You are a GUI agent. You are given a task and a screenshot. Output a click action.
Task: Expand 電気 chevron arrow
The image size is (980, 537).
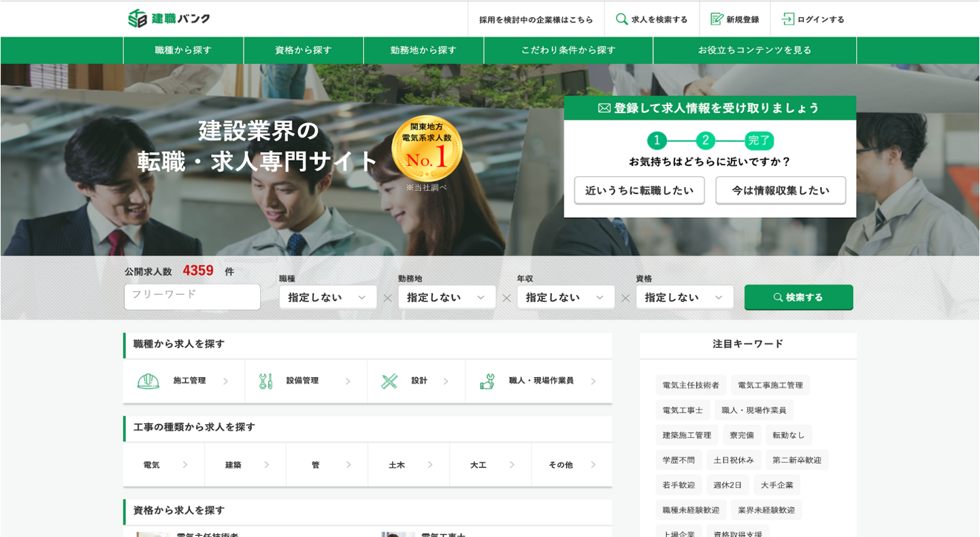[x=184, y=465]
